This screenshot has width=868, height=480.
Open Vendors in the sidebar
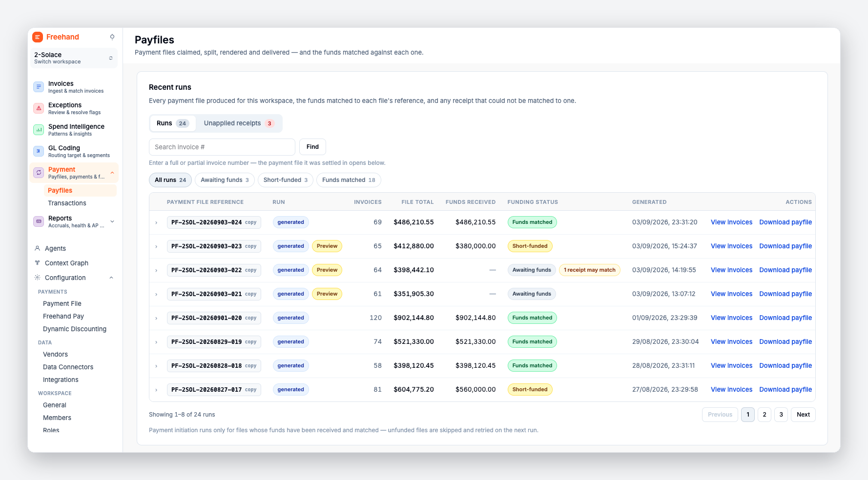tap(55, 355)
